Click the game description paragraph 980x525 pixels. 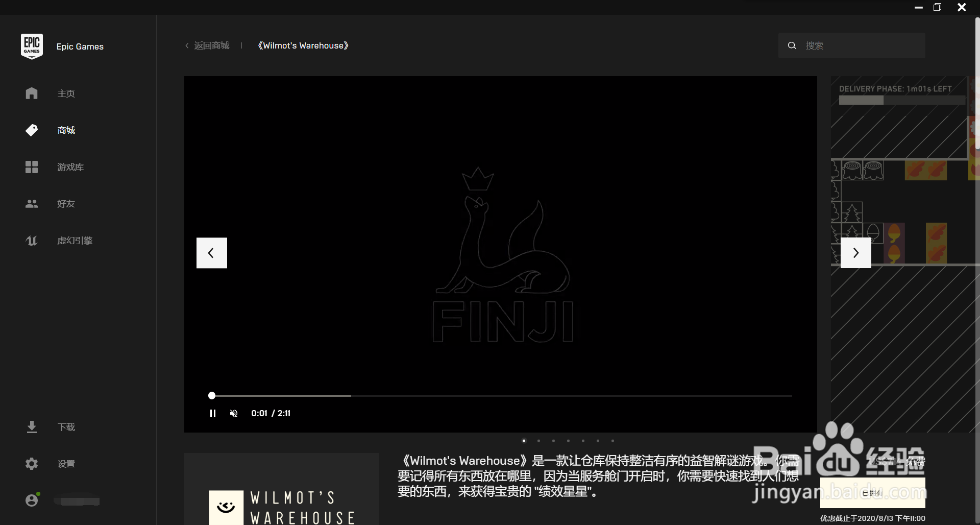(598, 476)
